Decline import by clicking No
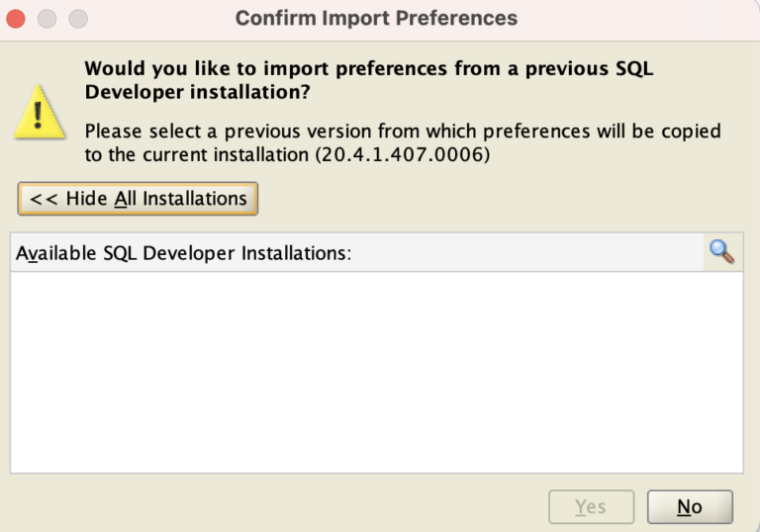The width and height of the screenshot is (760, 532). tap(690, 507)
